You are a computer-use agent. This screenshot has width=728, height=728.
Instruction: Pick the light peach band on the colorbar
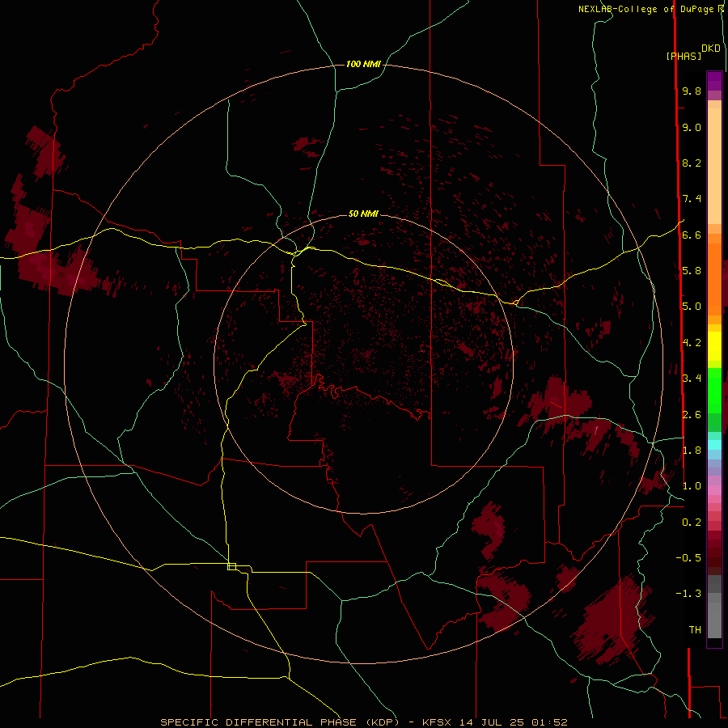click(x=714, y=166)
